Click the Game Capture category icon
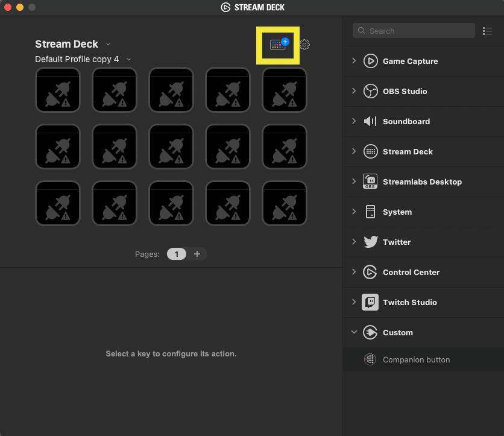The height and width of the screenshot is (436, 504). pyautogui.click(x=370, y=61)
